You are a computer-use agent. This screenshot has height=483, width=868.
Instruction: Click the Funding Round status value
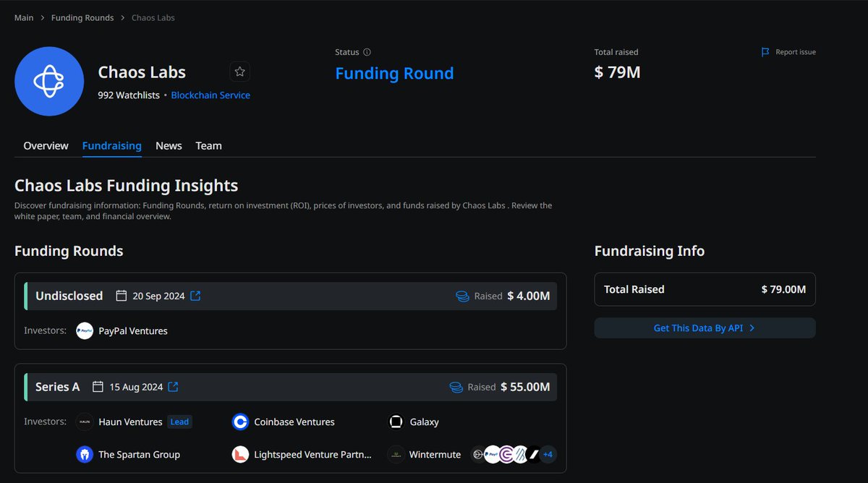[394, 73]
